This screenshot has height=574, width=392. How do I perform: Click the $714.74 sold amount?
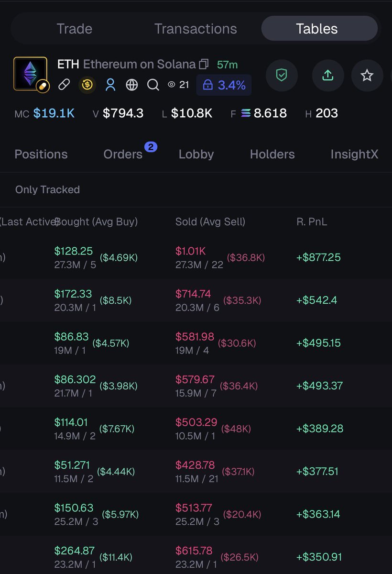coord(193,294)
